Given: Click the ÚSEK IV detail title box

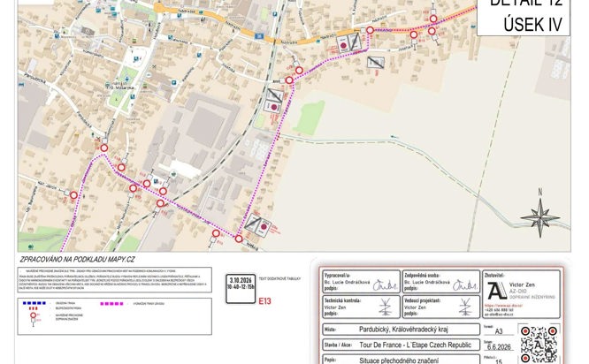Looking at the screenshot, I should point(524,18).
